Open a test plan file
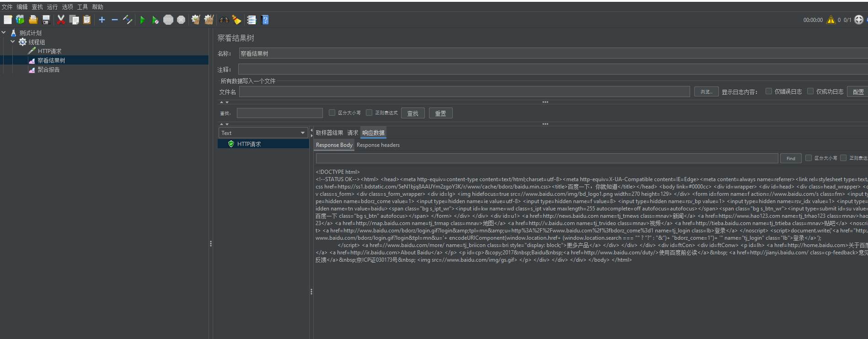This screenshot has height=339, width=868. (x=33, y=20)
